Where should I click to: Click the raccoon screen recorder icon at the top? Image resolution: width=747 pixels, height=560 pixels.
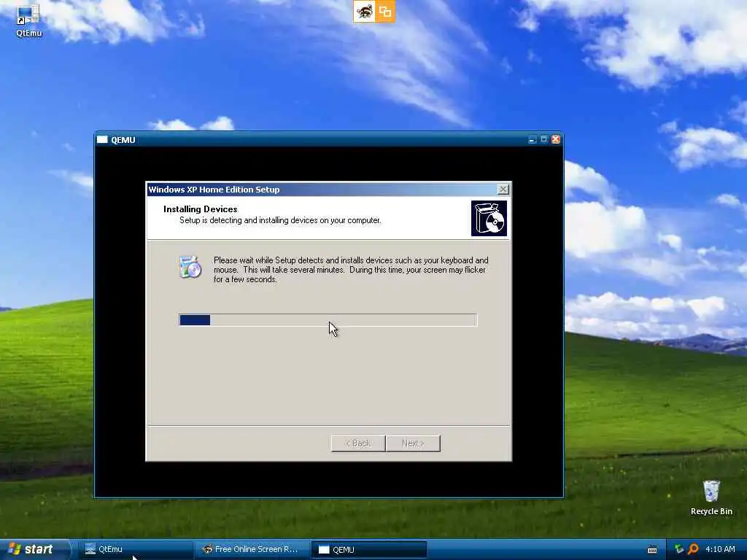[365, 12]
